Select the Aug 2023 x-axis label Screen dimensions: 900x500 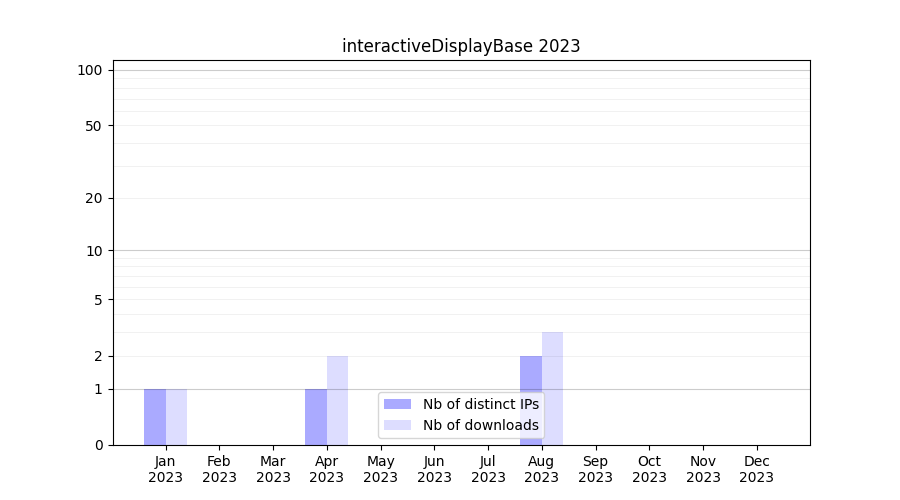tap(542, 469)
